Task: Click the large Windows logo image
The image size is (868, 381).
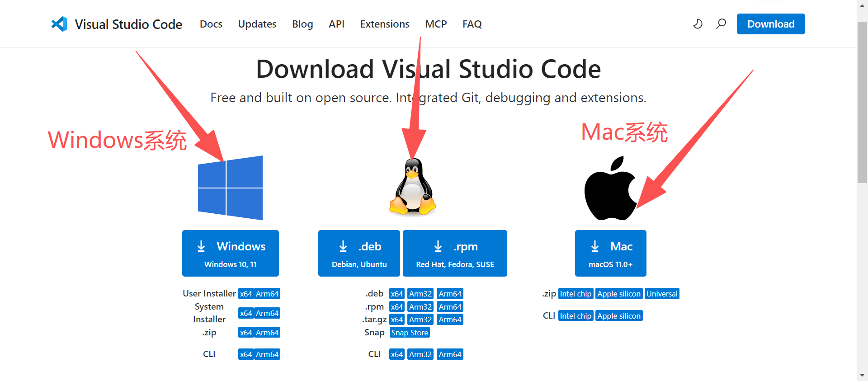Action: tap(230, 188)
